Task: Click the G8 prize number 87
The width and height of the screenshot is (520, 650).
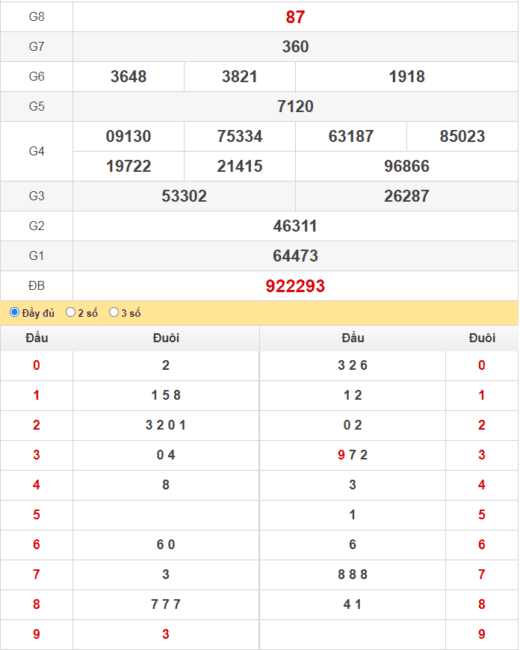Action: click(x=295, y=17)
